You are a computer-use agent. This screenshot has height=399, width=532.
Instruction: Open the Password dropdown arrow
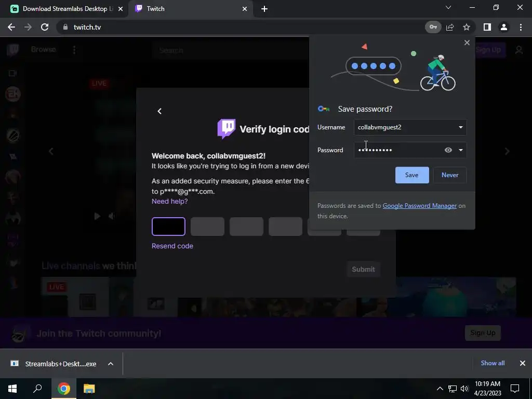[460, 150]
